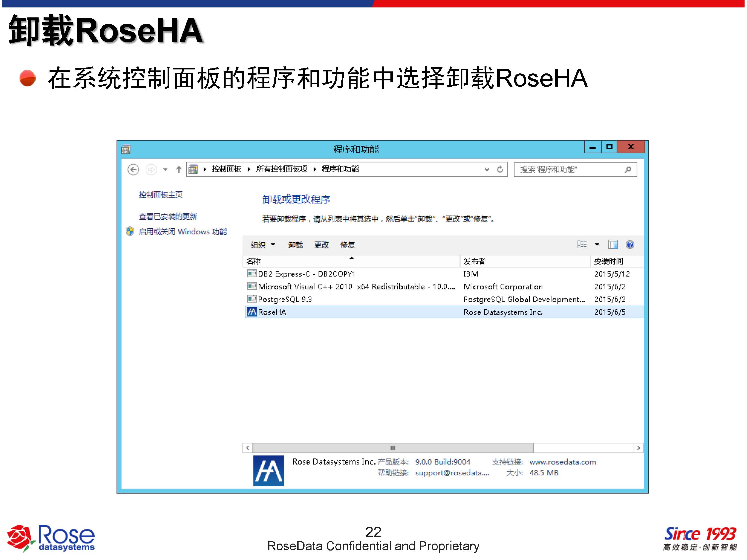Viewport: 747px width, 560px height.
Task: Expand the address bar history dropdown
Action: pyautogui.click(x=487, y=169)
